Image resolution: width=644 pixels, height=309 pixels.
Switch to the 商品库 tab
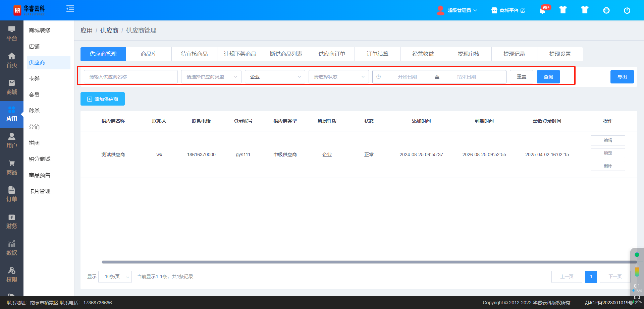point(149,54)
